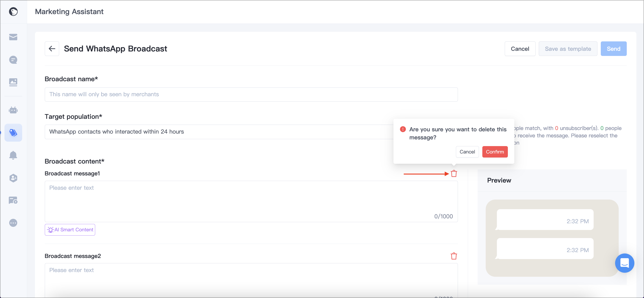This screenshot has height=298, width=644.
Task: Click the '0/1000' counter of message1
Action: 444,216
